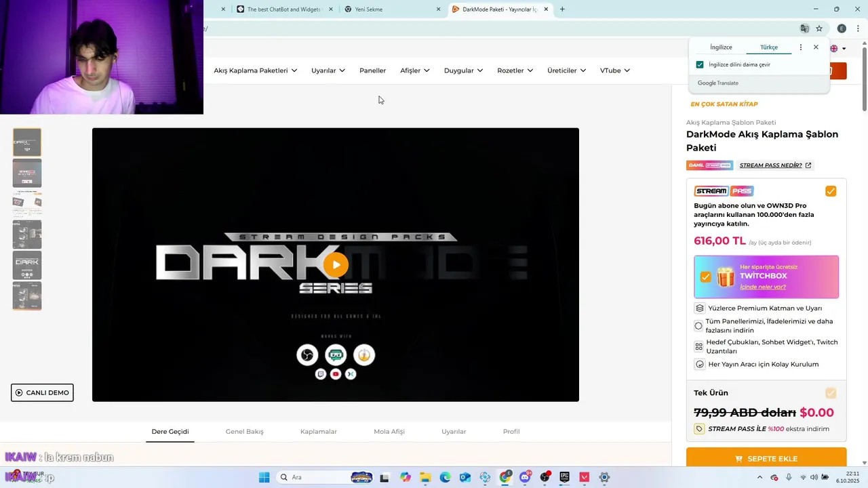Expand the VTube dropdown
Screen dimensions: 868x488
pyautogui.click(x=615, y=70)
